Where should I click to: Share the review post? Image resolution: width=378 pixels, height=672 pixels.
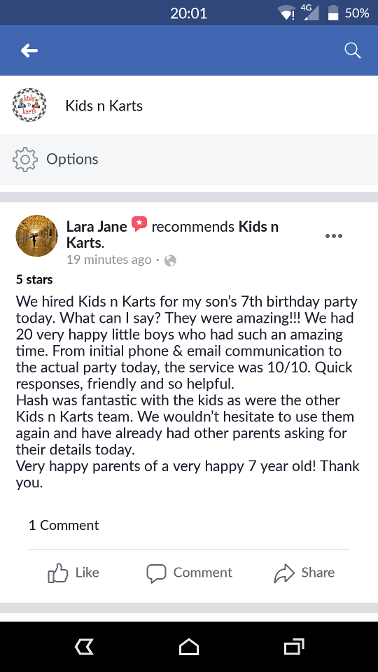point(304,573)
